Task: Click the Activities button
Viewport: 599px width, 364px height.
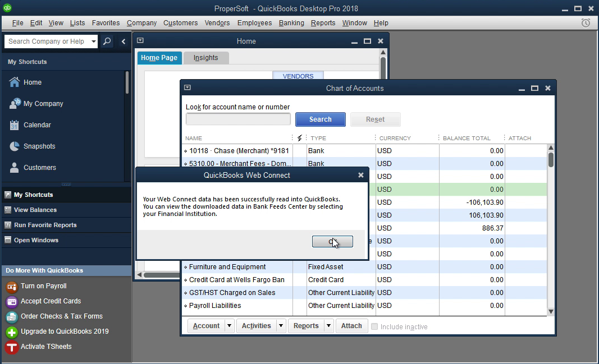Action: tap(257, 326)
